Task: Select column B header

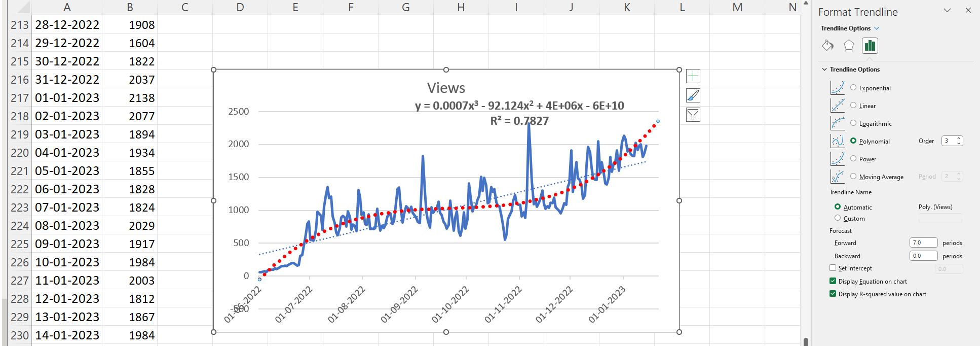Action: (x=130, y=7)
